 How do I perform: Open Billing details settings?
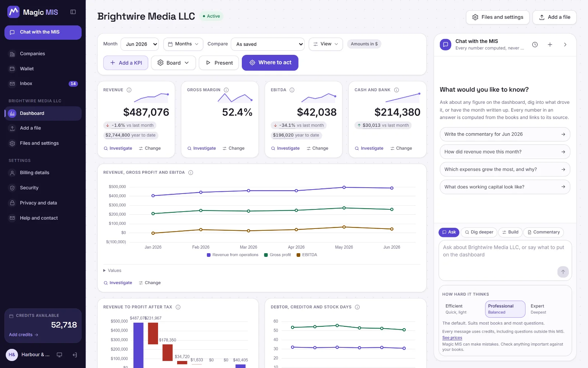(x=43, y=173)
